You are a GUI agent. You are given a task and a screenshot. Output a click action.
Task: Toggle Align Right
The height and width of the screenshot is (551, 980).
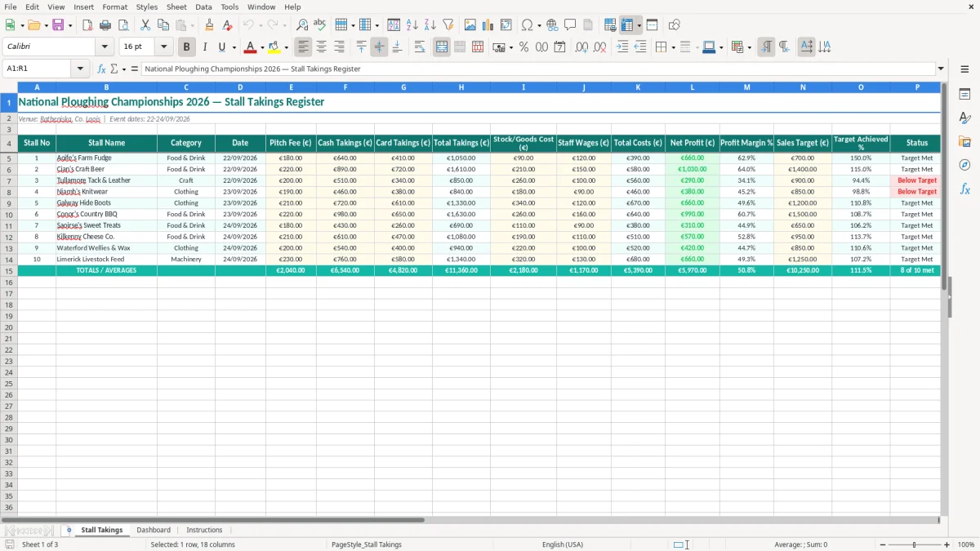coord(339,47)
